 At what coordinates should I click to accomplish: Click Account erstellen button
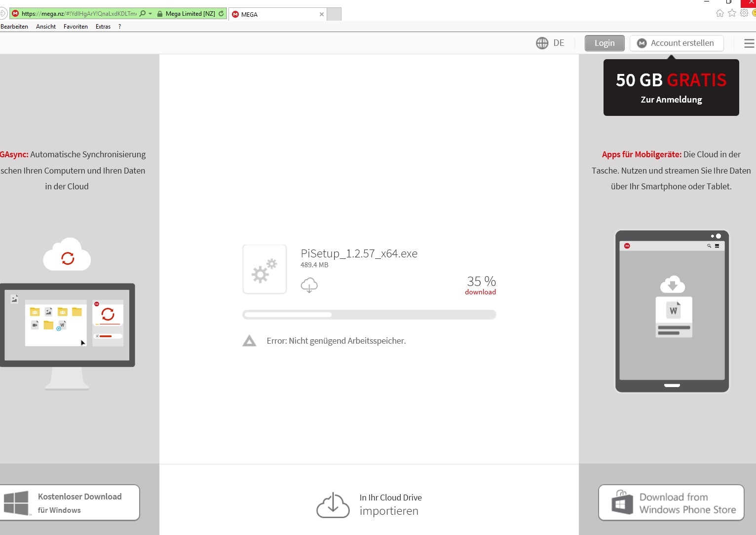click(677, 43)
